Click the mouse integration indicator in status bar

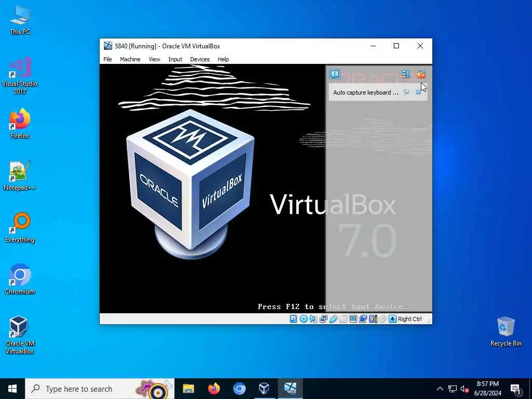click(383, 319)
